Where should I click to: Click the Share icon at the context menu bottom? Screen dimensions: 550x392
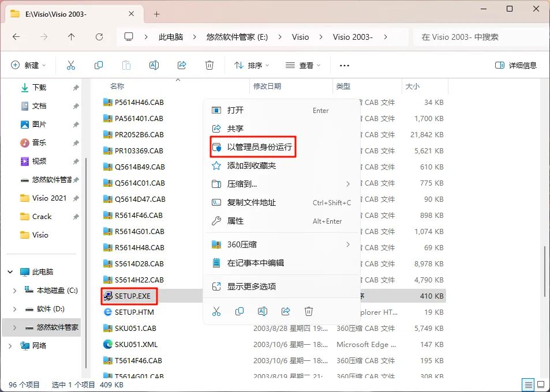coord(286,311)
